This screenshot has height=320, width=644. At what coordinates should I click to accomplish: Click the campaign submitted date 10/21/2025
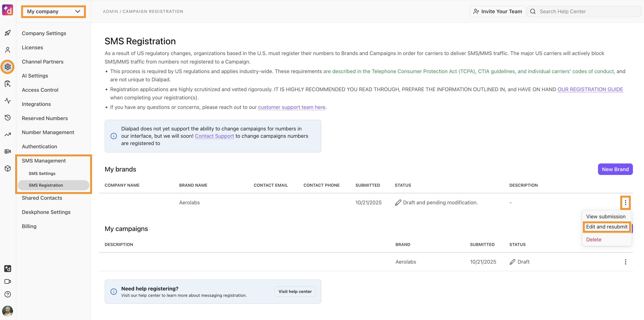click(x=483, y=262)
